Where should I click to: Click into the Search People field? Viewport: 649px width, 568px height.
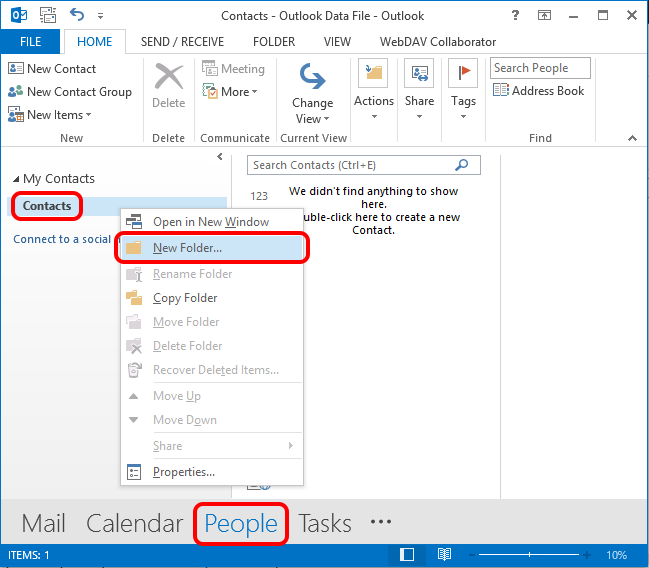540,68
